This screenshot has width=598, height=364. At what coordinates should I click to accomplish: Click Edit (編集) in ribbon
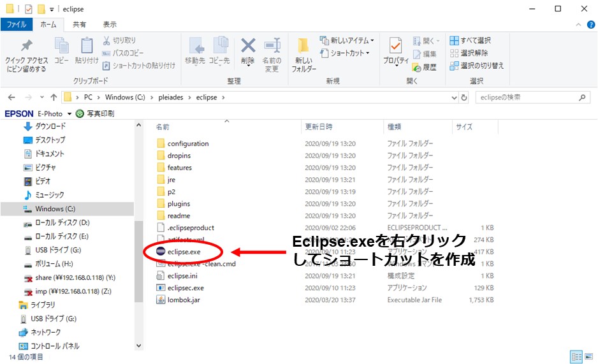(x=425, y=54)
